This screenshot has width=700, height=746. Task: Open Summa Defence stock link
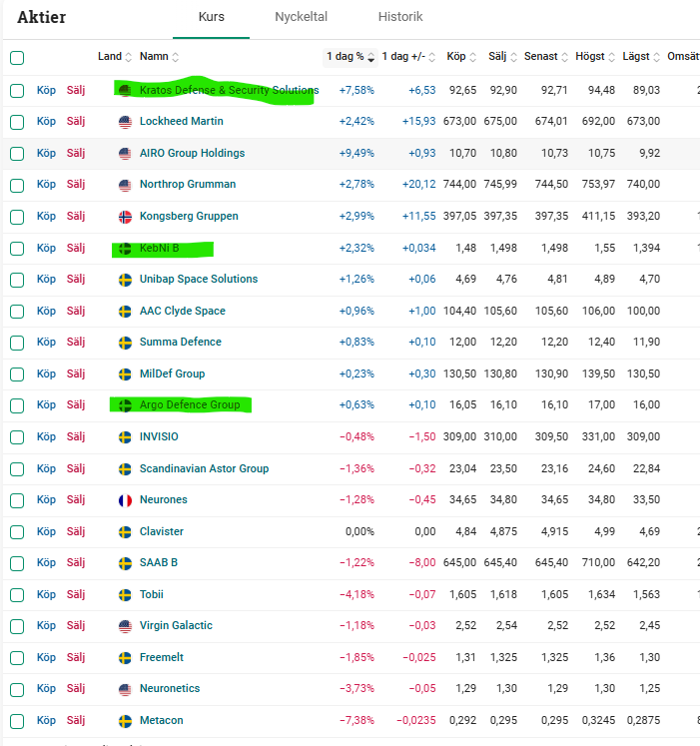point(181,342)
